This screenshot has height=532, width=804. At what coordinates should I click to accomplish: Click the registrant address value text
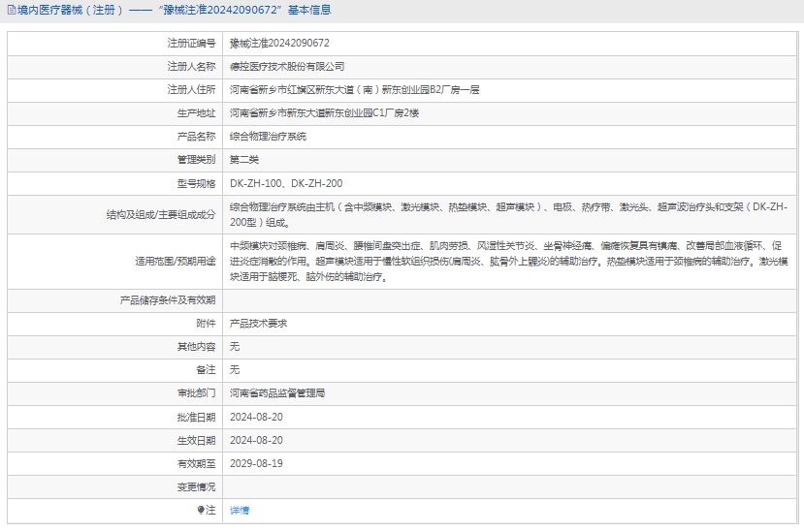click(x=354, y=90)
